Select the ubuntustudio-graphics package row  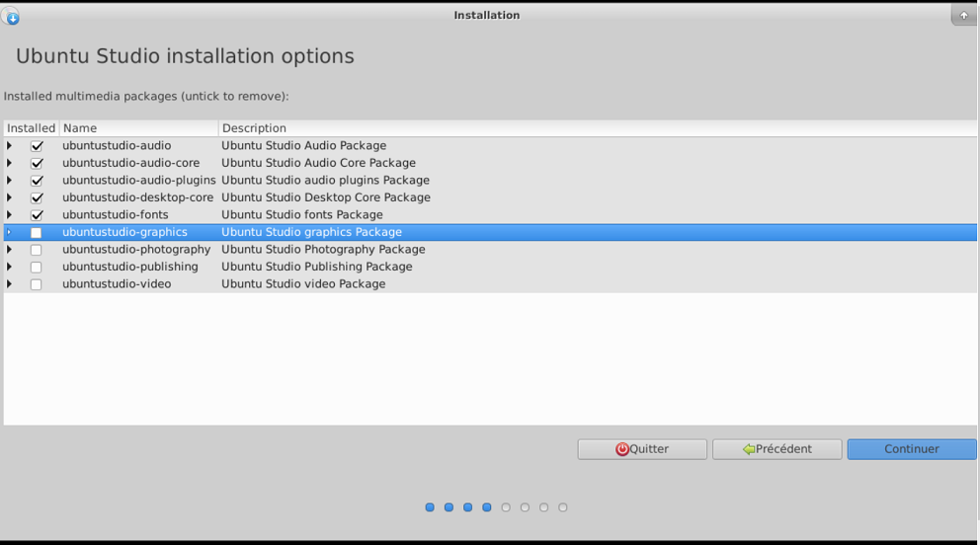(x=124, y=232)
